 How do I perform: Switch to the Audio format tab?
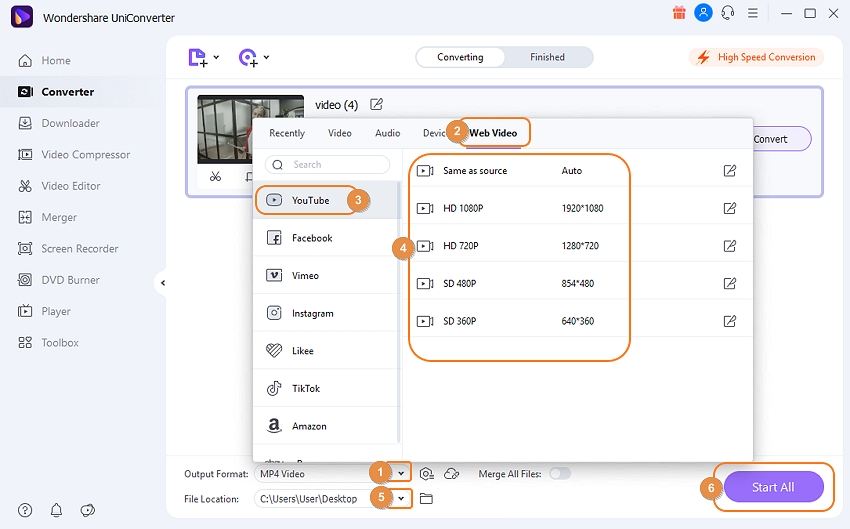click(388, 133)
